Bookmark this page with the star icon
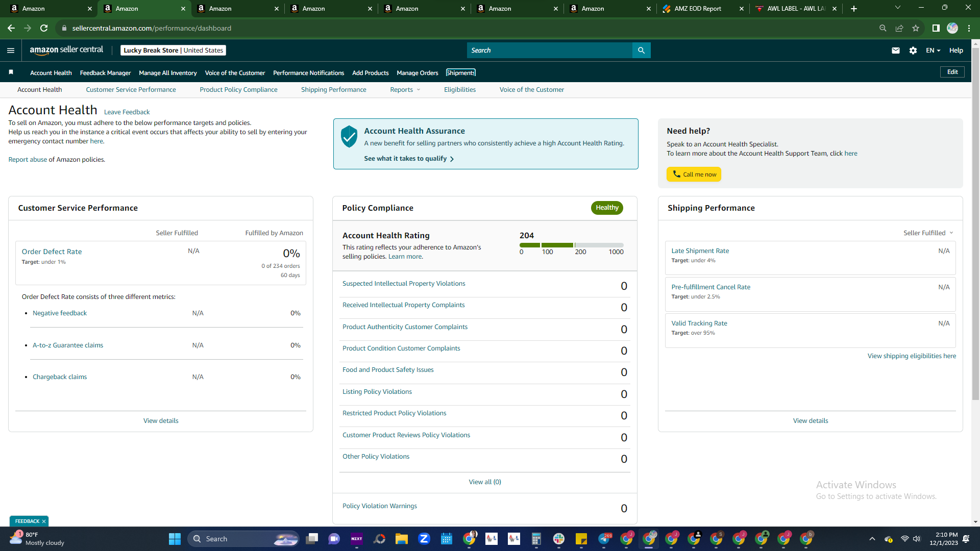The height and width of the screenshot is (551, 980). point(916,28)
